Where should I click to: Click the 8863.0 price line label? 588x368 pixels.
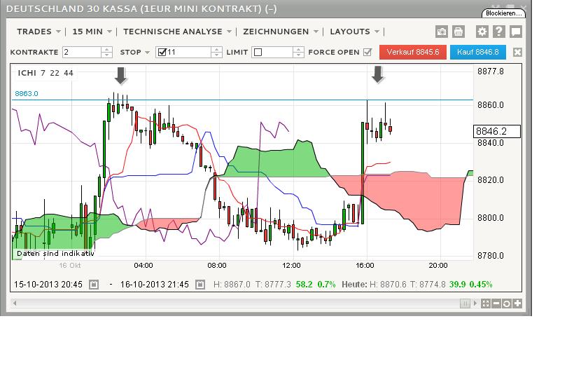point(27,93)
